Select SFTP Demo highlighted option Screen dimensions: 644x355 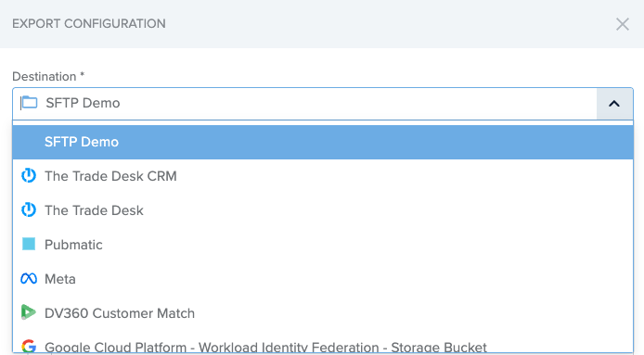tap(323, 142)
